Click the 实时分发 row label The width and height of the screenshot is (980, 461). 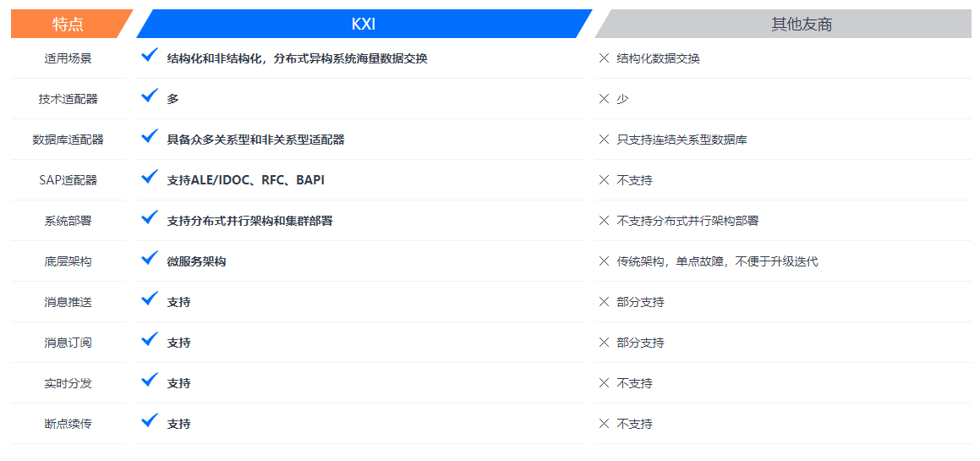point(68,383)
